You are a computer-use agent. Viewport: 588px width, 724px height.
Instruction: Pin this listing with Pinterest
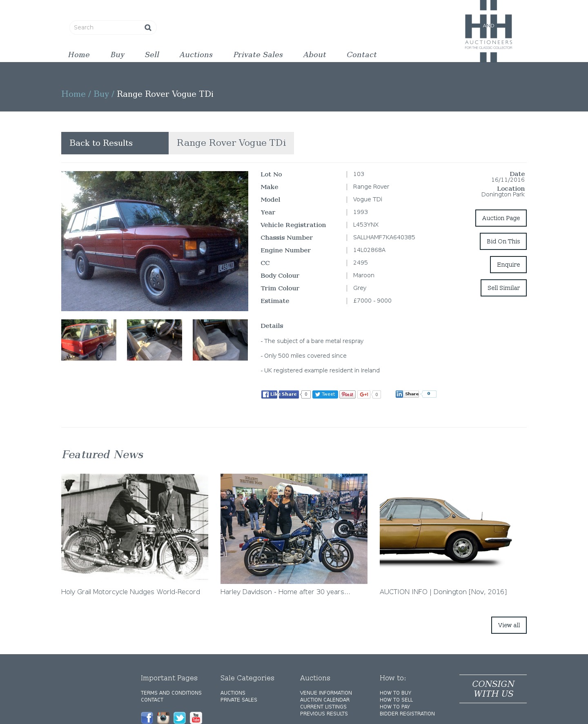click(x=347, y=394)
